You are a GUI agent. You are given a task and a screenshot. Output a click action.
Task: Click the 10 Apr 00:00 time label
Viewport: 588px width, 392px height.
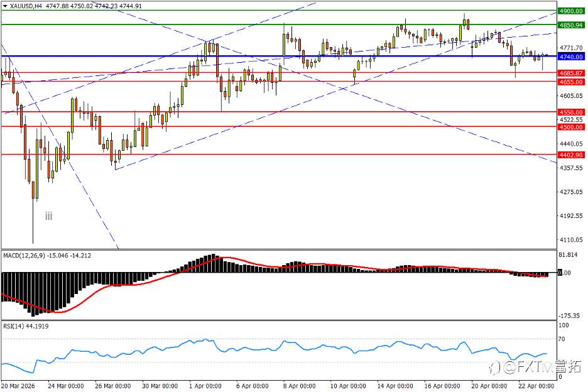point(348,386)
